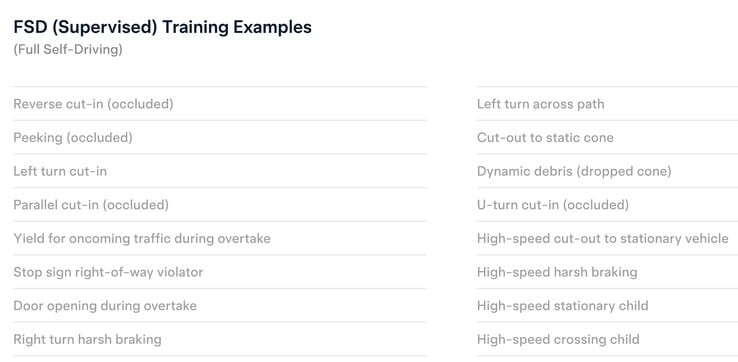Screen dimensions: 738x362
Task: Select the Parallel cut-in (occluded) entry
Action: (x=220, y=205)
